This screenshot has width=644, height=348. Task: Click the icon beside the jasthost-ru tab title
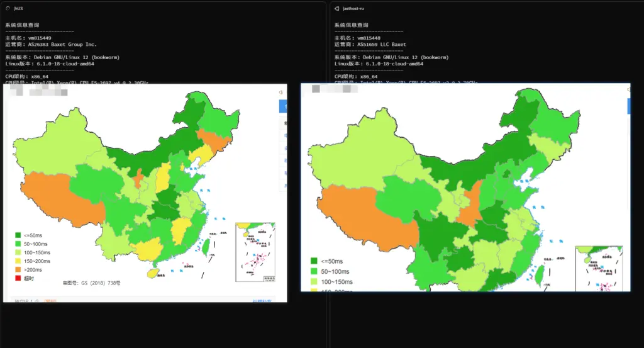coord(337,9)
